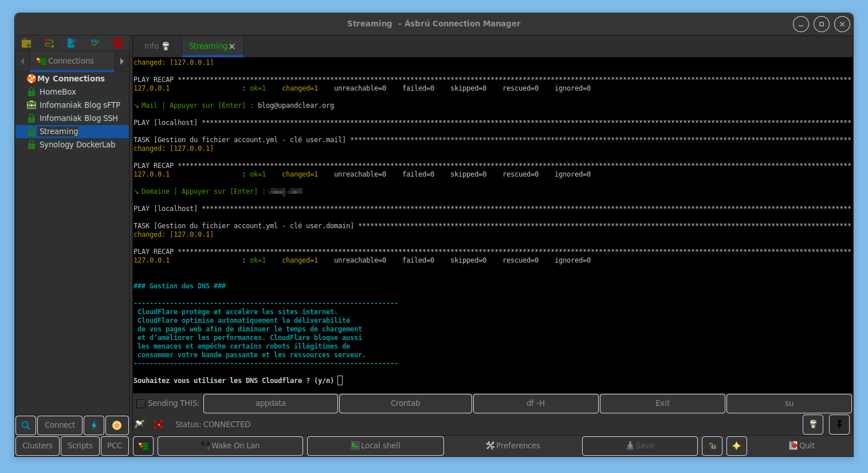Run the df -H command button
The width and height of the screenshot is (868, 473).
click(x=536, y=403)
